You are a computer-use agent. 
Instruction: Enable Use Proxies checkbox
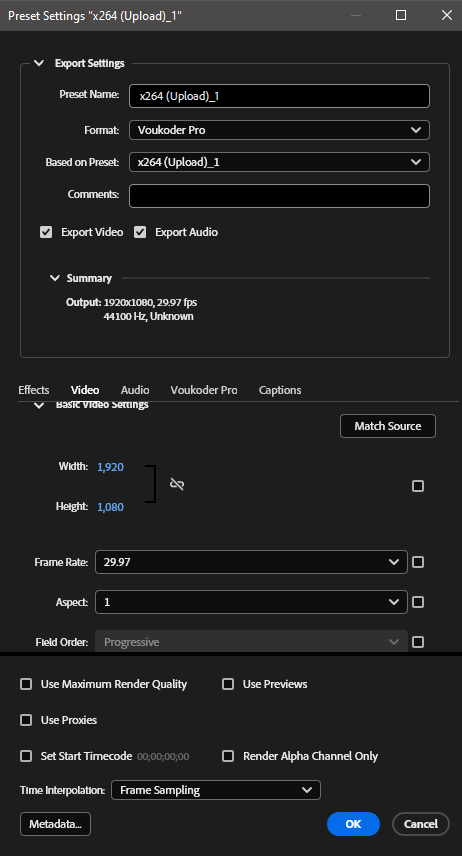[26, 720]
